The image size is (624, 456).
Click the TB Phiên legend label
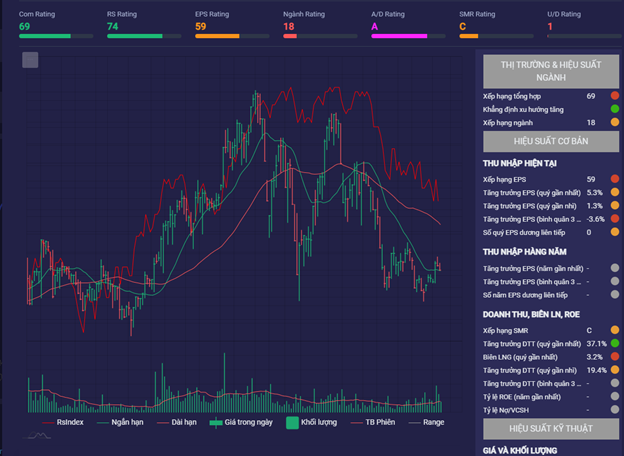click(x=378, y=422)
